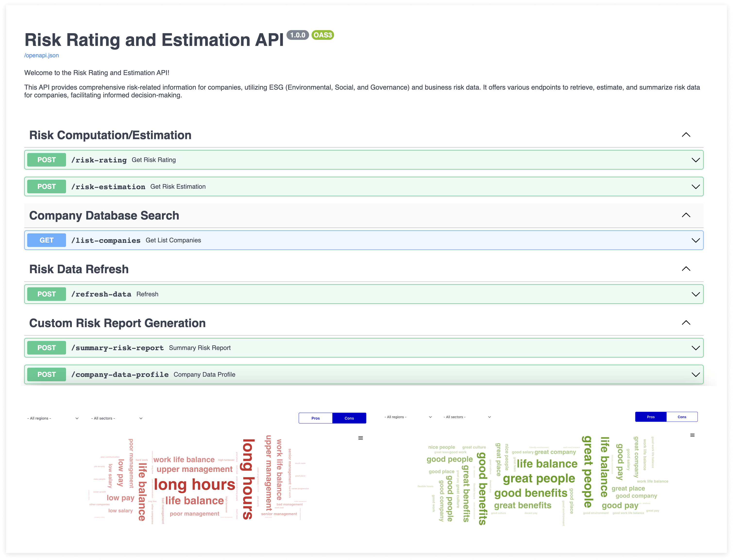The width and height of the screenshot is (733, 560).
Task: Click POST button for /refresh-data
Action: pos(47,294)
